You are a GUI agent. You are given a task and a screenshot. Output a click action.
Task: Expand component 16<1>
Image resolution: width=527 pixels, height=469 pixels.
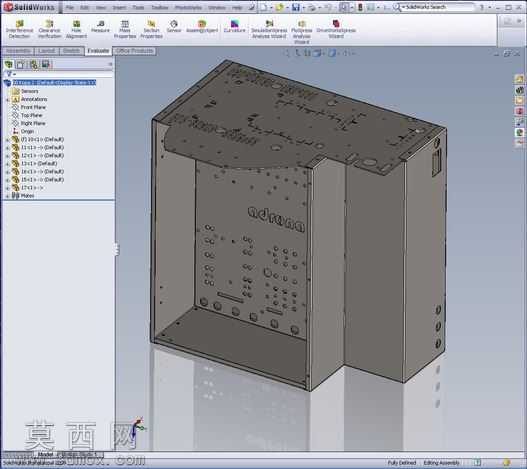pos(7,172)
